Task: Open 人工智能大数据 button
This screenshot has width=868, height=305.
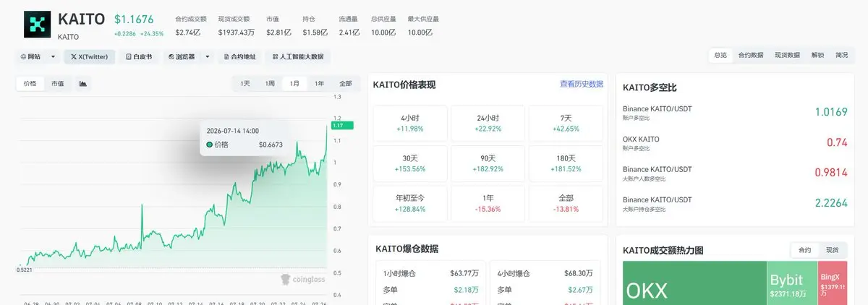Action: pyautogui.click(x=299, y=56)
